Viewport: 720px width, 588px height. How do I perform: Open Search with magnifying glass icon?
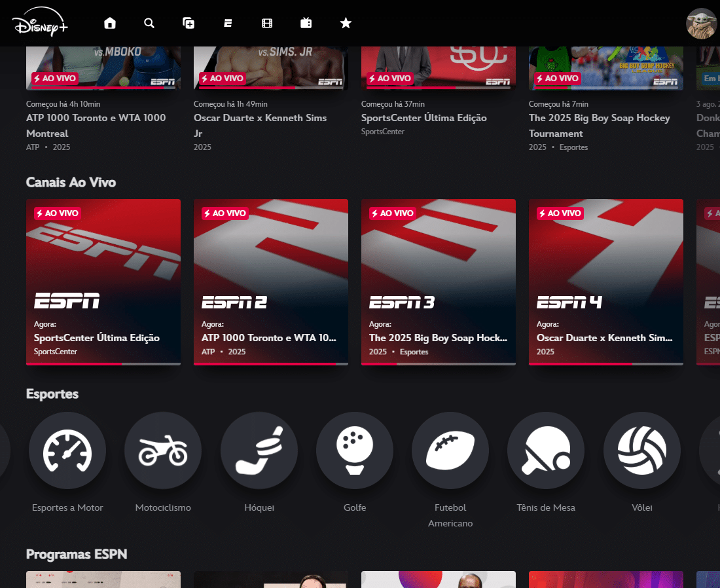149,23
